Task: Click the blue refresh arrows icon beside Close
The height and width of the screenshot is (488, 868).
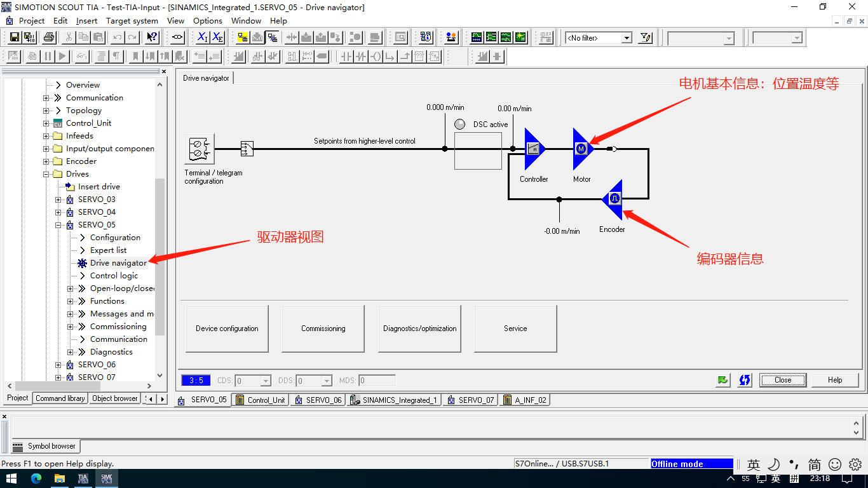Action: (745, 380)
